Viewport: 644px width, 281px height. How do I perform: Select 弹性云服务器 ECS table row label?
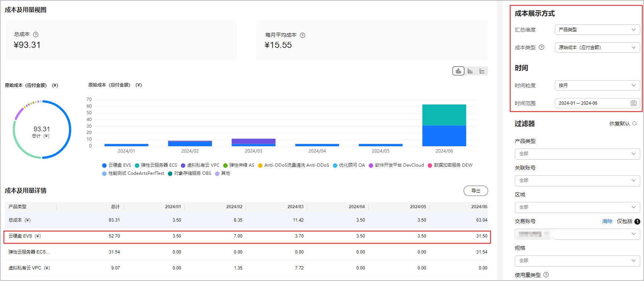(x=29, y=252)
